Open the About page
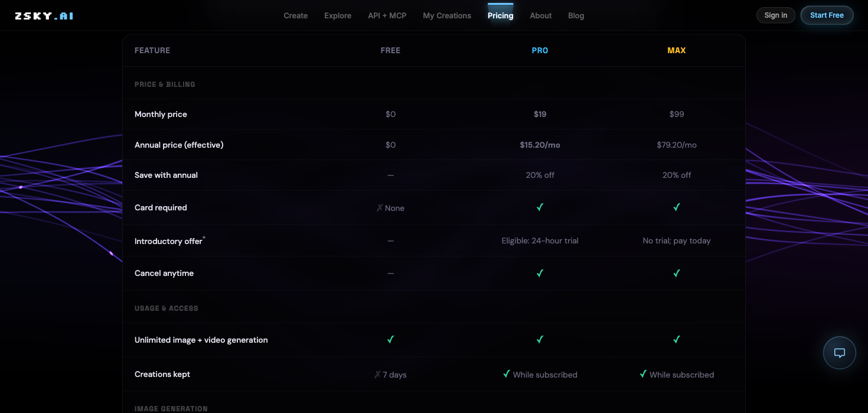This screenshot has height=413, width=868. (541, 16)
